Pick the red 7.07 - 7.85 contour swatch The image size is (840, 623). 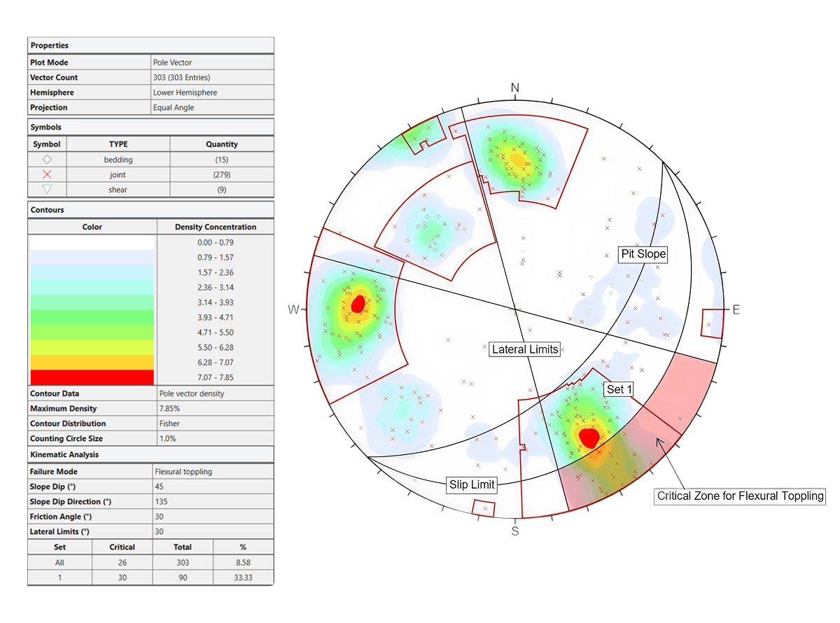92,377
